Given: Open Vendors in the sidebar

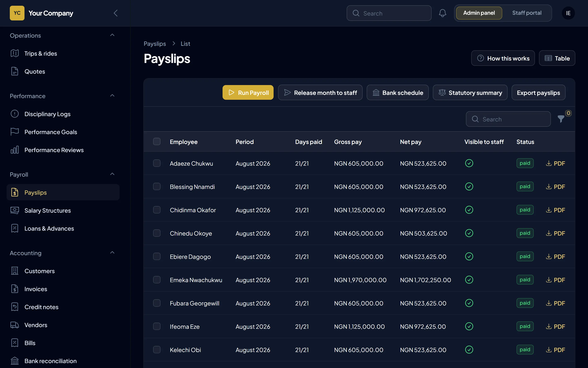Looking at the screenshot, I should [63, 325].
